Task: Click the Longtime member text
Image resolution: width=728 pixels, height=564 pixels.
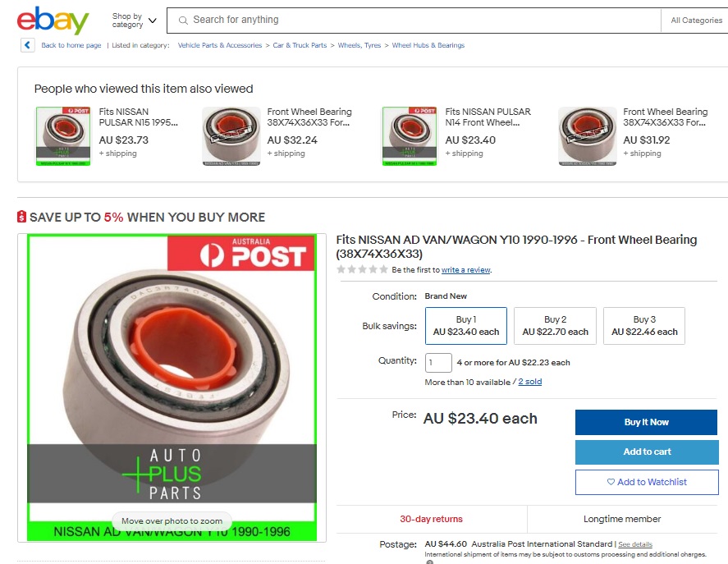Action: coord(622,519)
